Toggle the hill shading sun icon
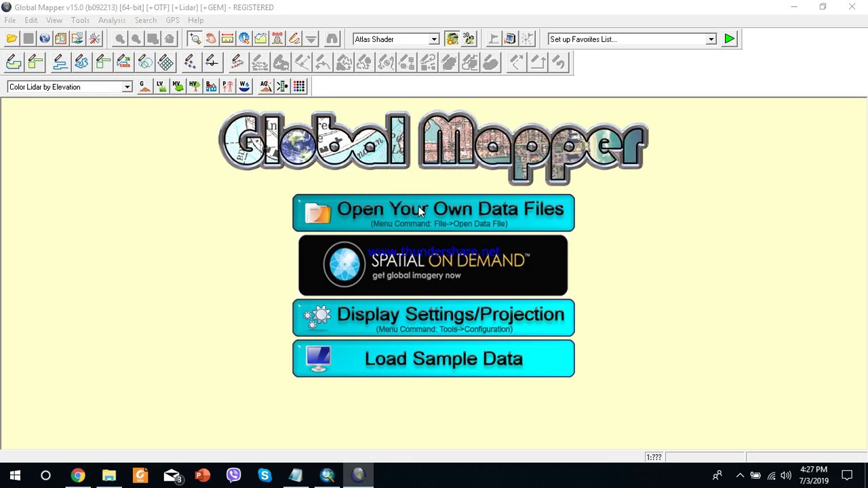The image size is (868, 488). coord(452,39)
